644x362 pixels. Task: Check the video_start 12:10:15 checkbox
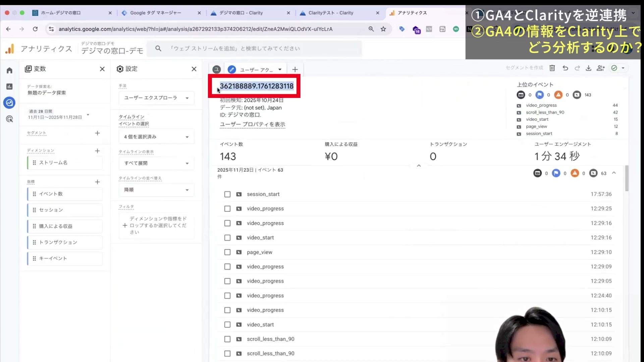[x=227, y=325]
